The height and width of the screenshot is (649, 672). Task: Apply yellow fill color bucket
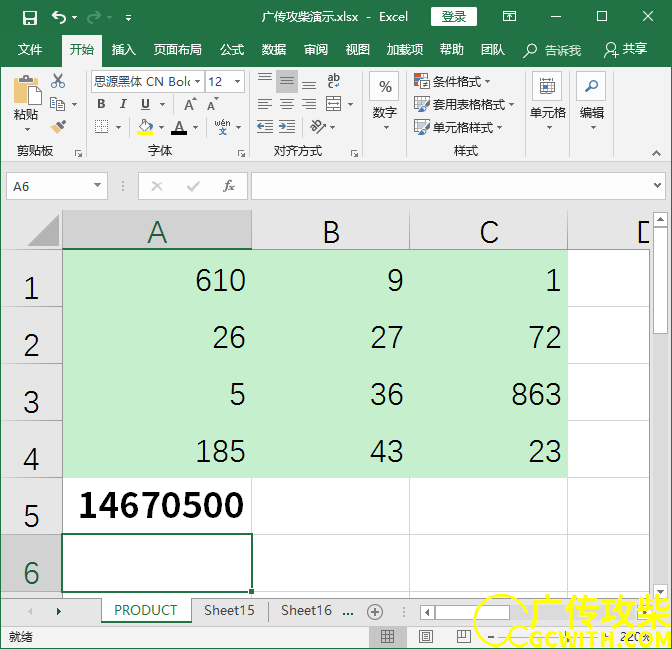tap(145, 127)
